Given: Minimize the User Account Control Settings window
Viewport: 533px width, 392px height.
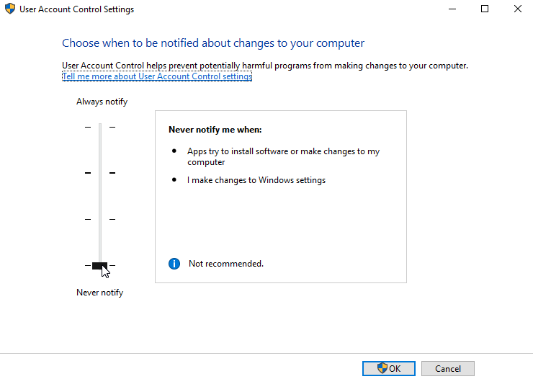Looking at the screenshot, I should pos(452,9).
